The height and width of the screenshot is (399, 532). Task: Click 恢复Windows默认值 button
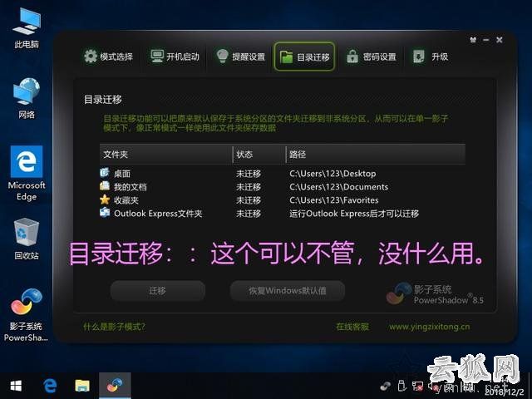point(288,290)
